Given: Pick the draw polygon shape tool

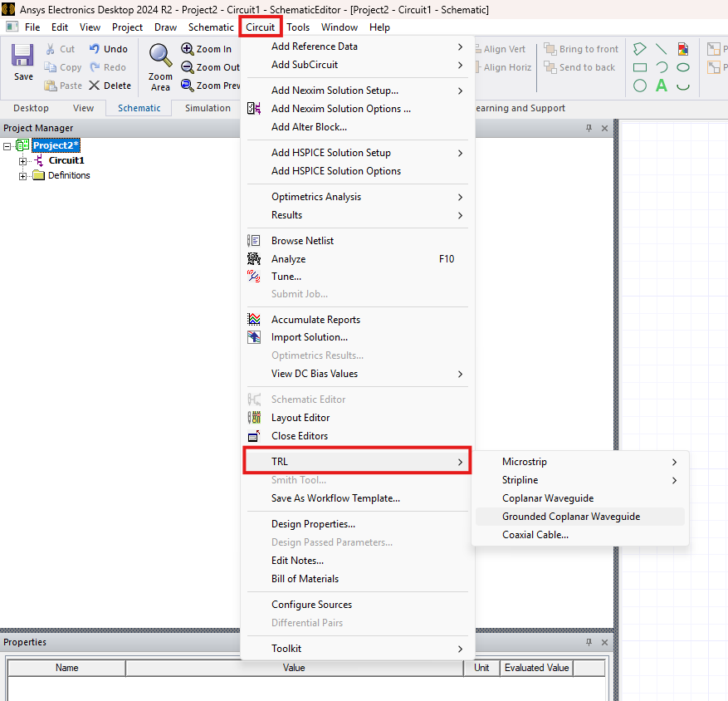Looking at the screenshot, I should click(x=640, y=49).
